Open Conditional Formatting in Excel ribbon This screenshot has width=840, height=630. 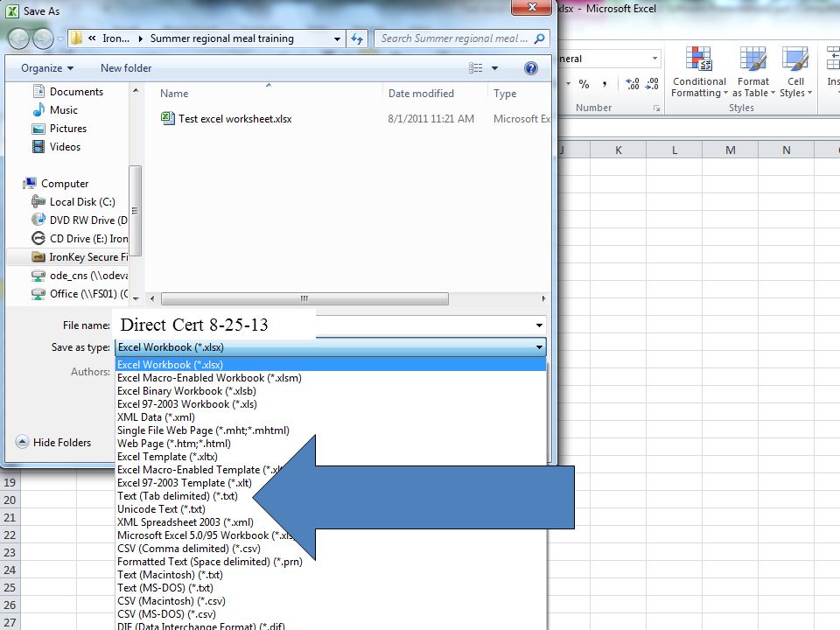(699, 73)
